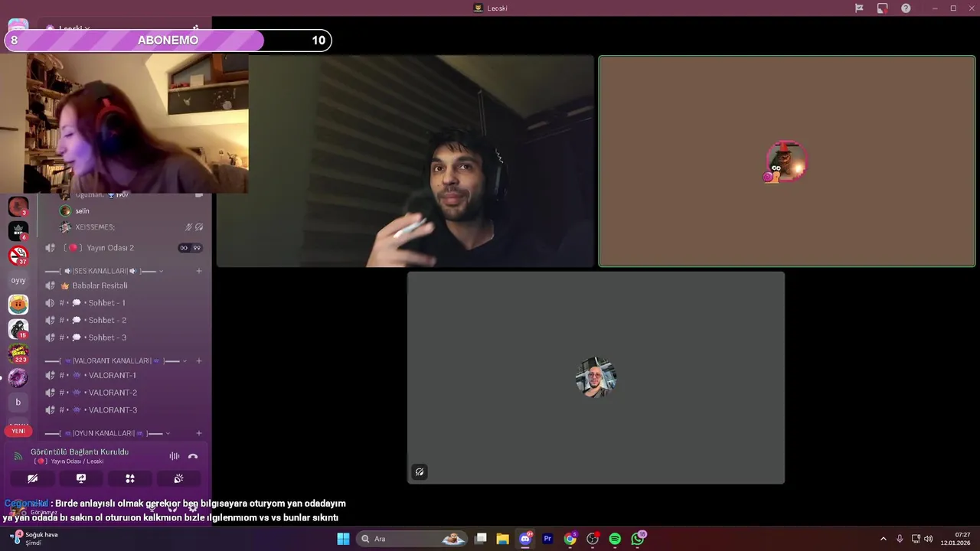Collapse the VALORANT KANALLARI category
The width and height of the screenshot is (980, 551).
(x=115, y=360)
